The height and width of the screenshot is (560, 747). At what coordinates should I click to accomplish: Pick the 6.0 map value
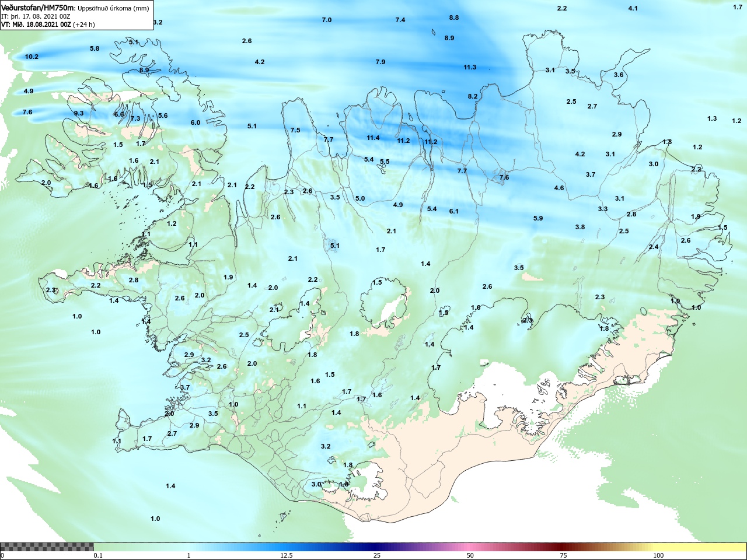196,123
